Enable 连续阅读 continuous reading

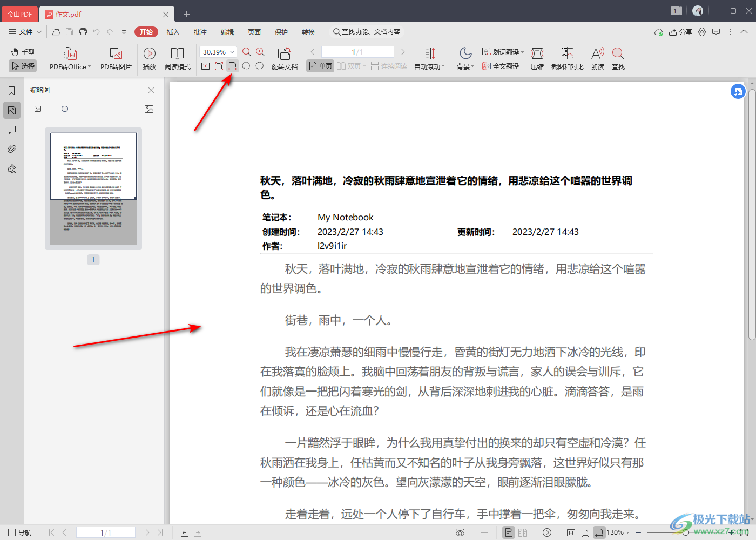pyautogui.click(x=389, y=66)
